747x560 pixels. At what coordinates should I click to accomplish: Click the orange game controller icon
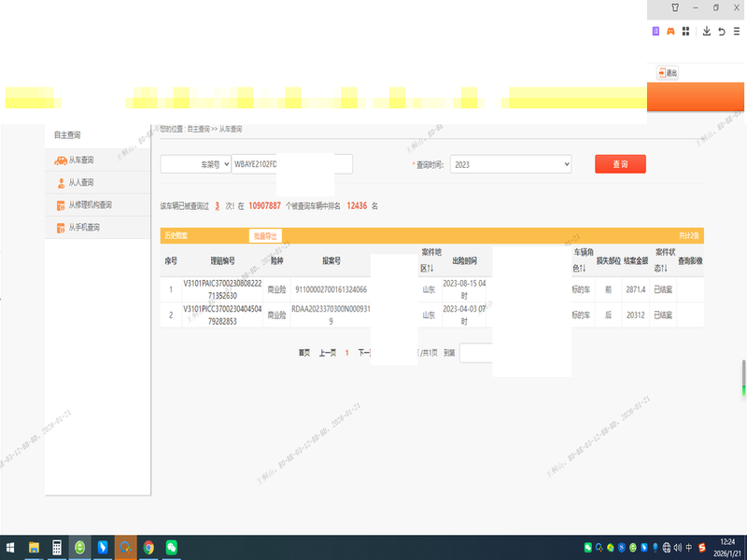pyautogui.click(x=670, y=31)
